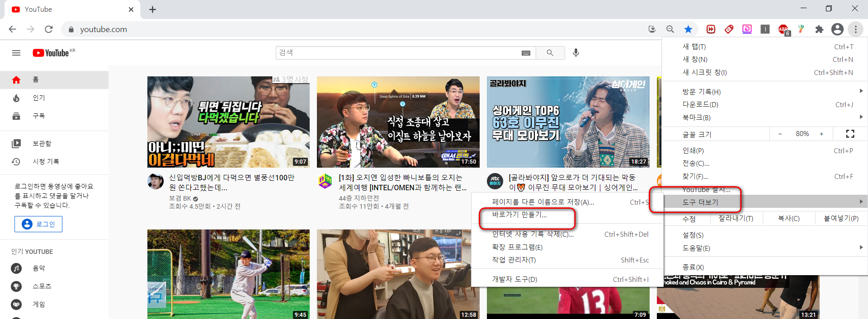Click 붙여넣기(P) in the edit row
Screen dimensions: 868x319
(841, 218)
